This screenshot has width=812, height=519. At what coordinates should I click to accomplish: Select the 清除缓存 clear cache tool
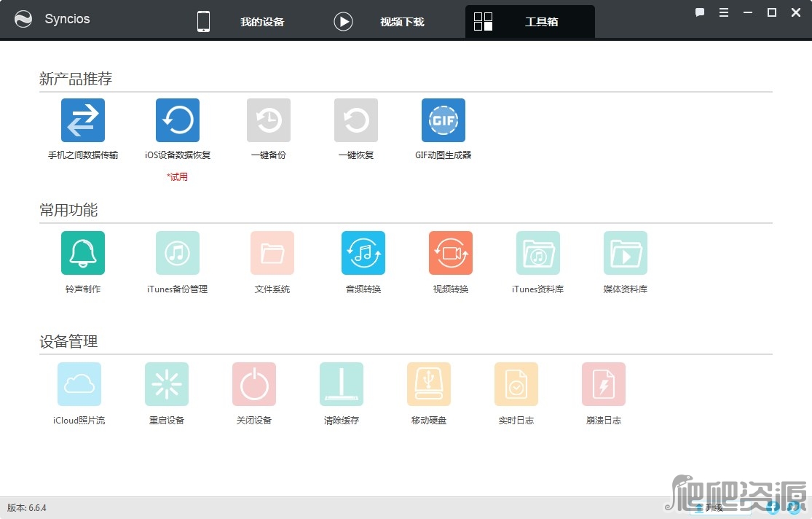(x=342, y=384)
